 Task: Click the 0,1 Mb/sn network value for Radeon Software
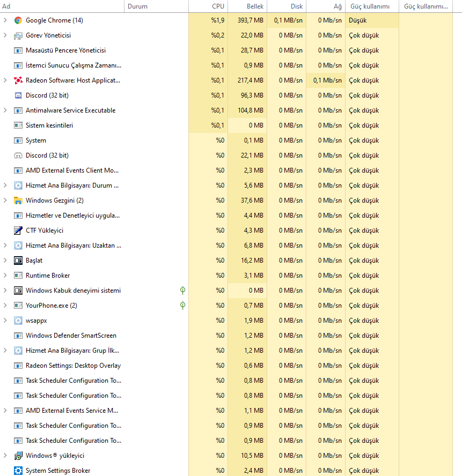pos(327,80)
